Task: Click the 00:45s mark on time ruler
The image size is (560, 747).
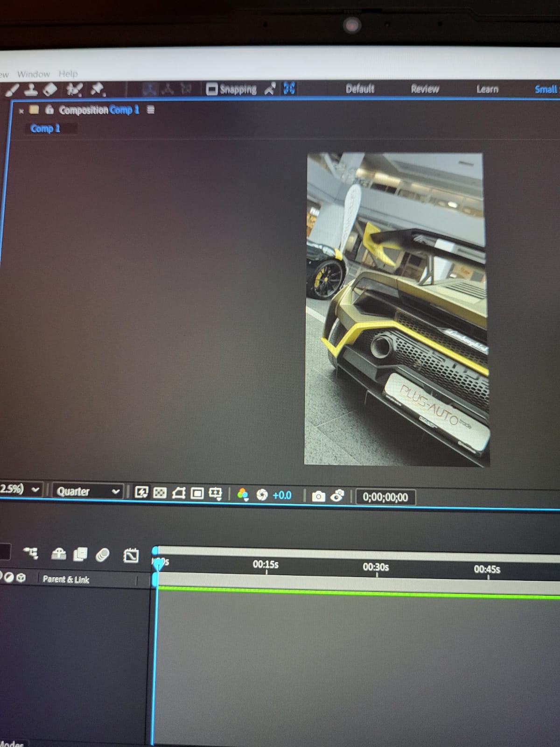Action: 487,570
